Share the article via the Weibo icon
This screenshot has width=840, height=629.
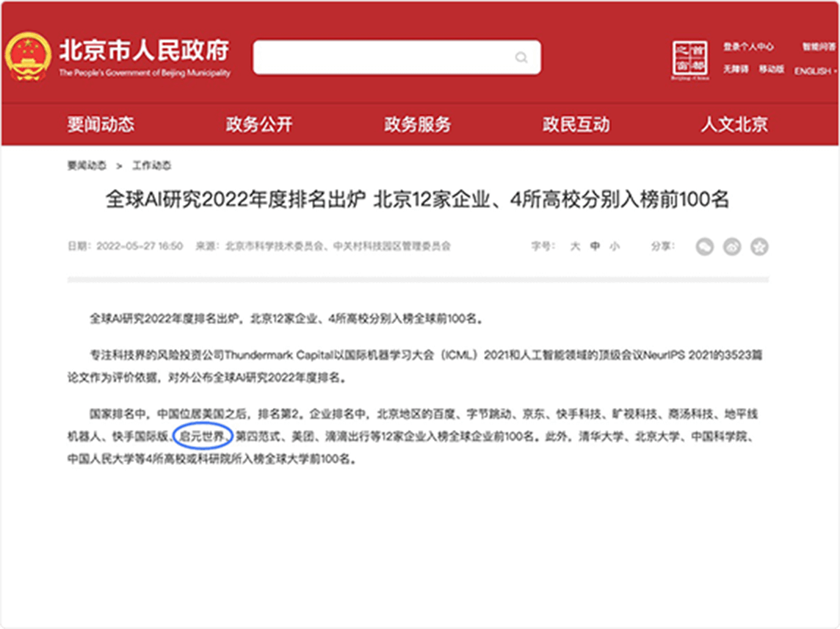pos(732,247)
